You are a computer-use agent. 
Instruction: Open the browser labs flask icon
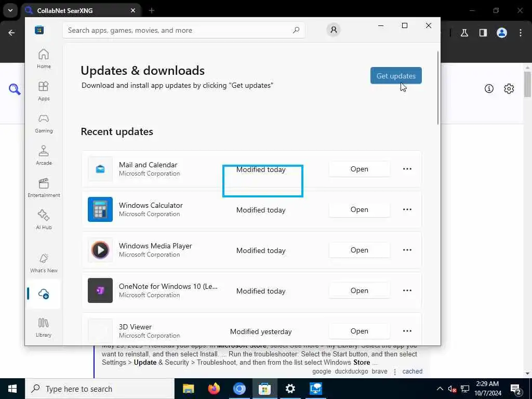[x=464, y=33]
